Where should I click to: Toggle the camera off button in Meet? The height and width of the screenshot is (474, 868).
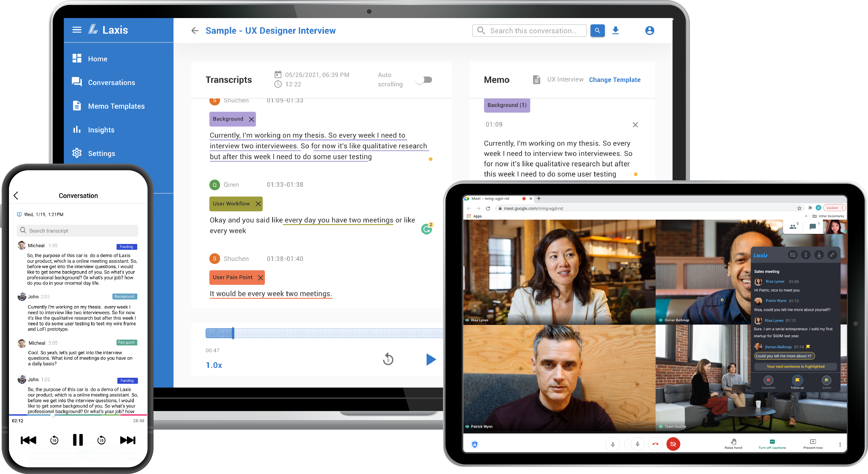coord(673,444)
